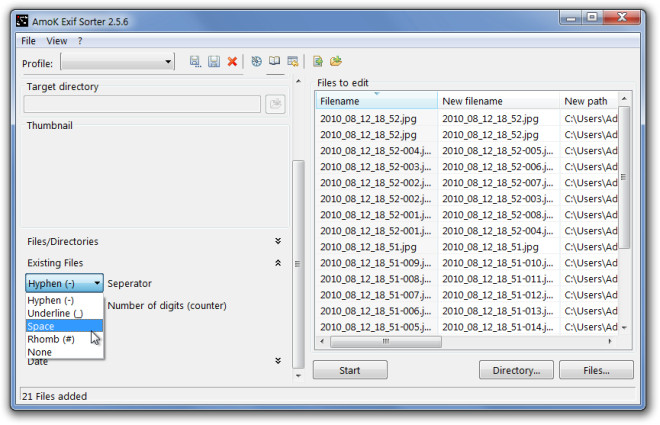This screenshot has width=660, height=425.
Task: Click the Save profile as icon
Action: coord(194,61)
